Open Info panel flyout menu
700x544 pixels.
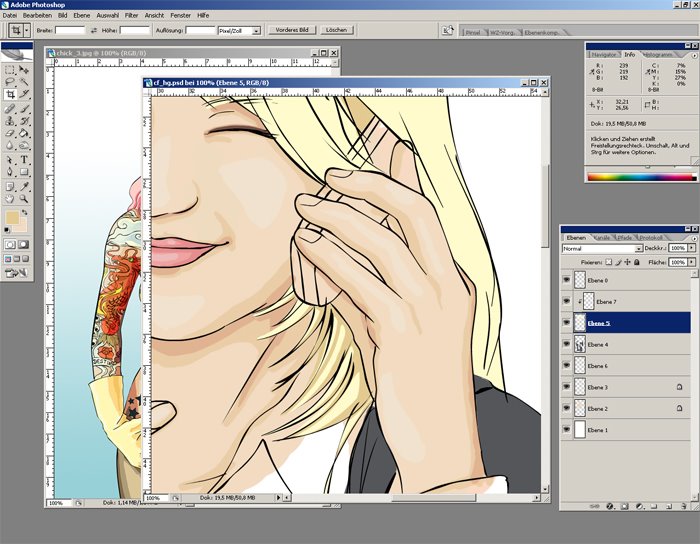tap(694, 56)
